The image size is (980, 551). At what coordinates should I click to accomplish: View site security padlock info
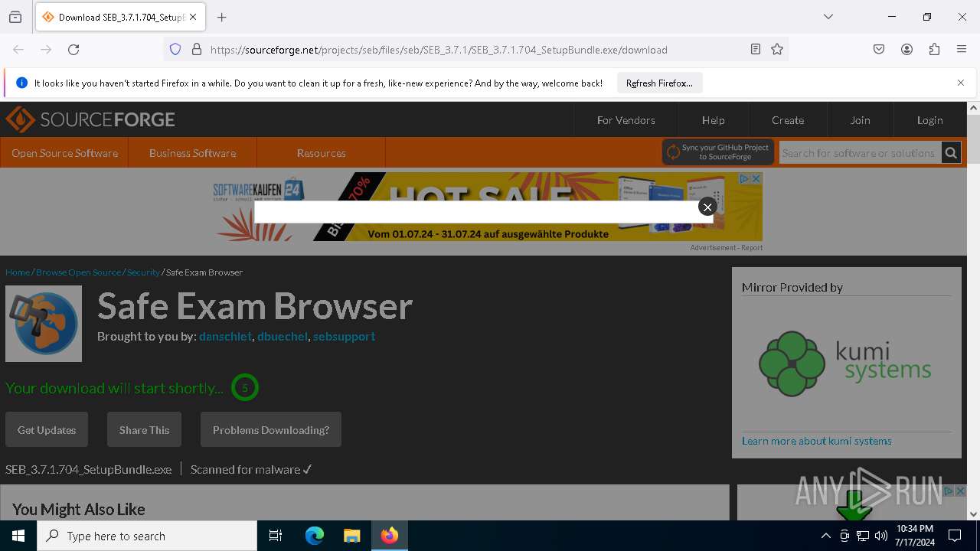tap(197, 50)
